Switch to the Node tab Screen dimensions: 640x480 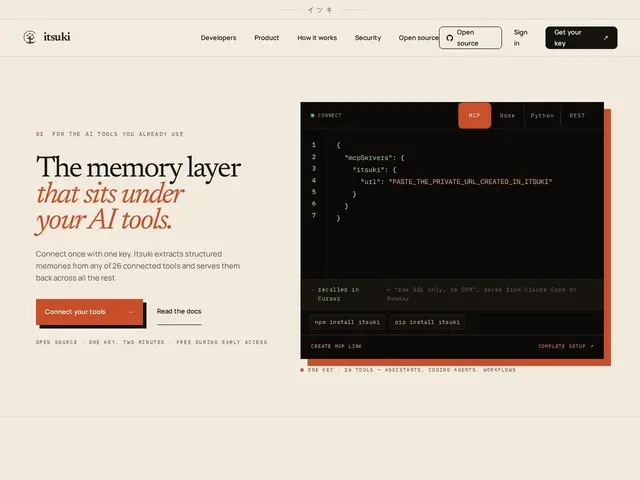pos(507,116)
